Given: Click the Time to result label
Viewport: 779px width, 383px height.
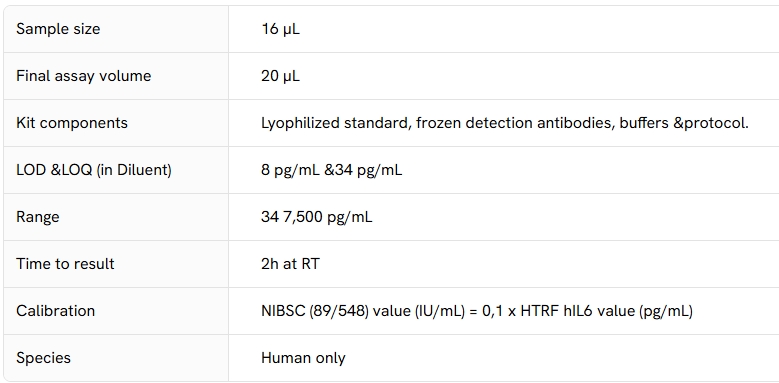Looking at the screenshot, I should 65,263.
